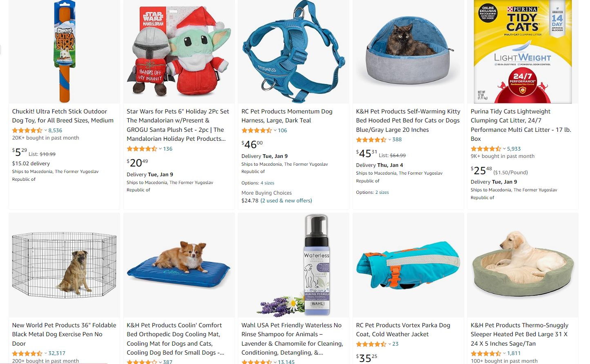Expand rating chevron next to 388 reviews
This screenshot has height=364, width=590.
[x=390, y=140]
